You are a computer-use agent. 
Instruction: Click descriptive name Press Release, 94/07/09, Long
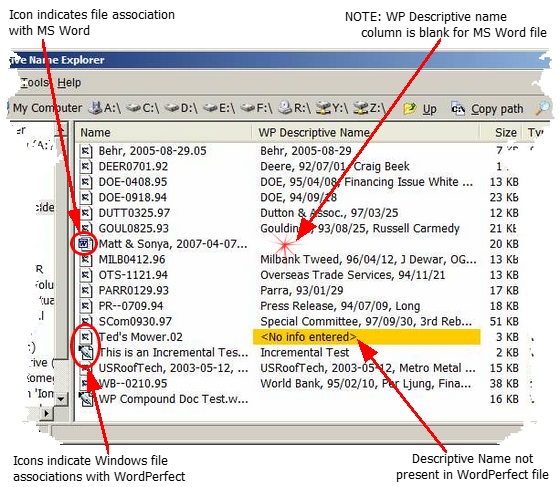point(340,306)
